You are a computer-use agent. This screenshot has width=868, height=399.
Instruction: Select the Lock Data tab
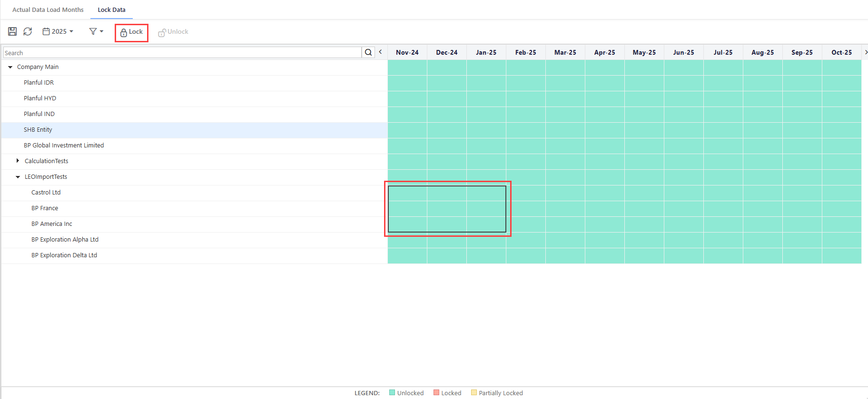[x=112, y=10]
